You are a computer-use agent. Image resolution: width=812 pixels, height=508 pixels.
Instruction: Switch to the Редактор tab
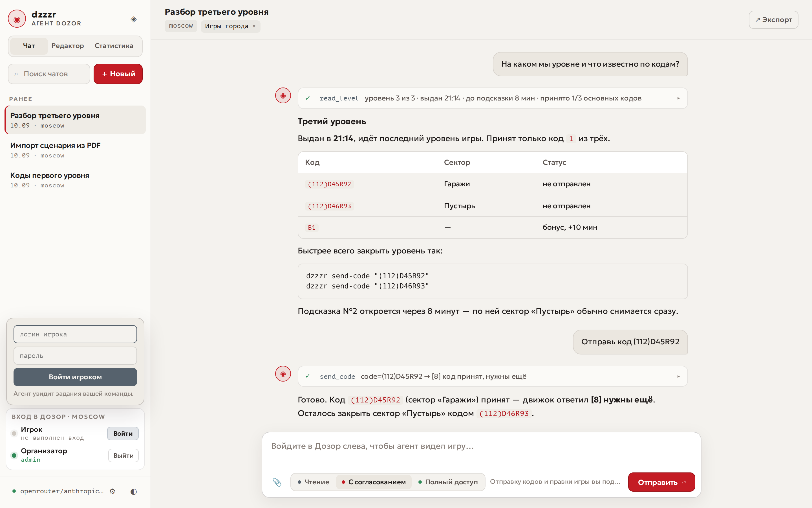(x=67, y=46)
